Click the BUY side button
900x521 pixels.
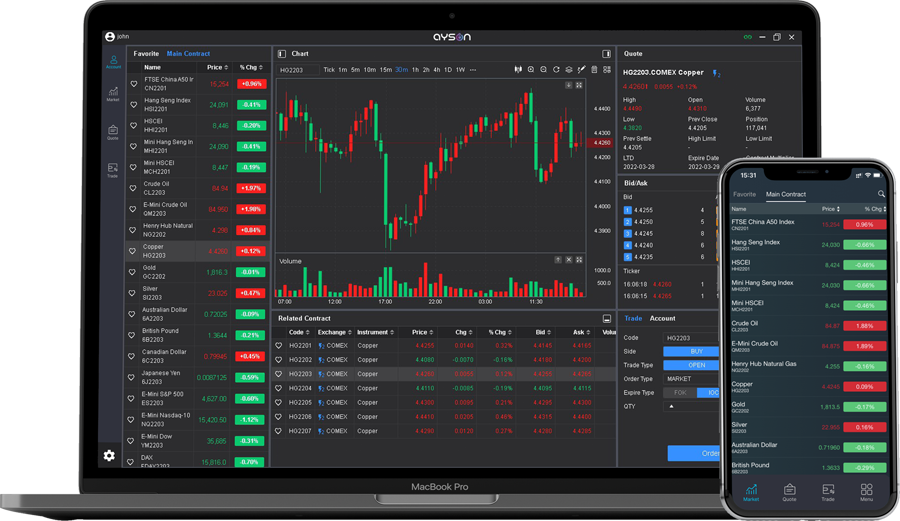pyautogui.click(x=696, y=352)
